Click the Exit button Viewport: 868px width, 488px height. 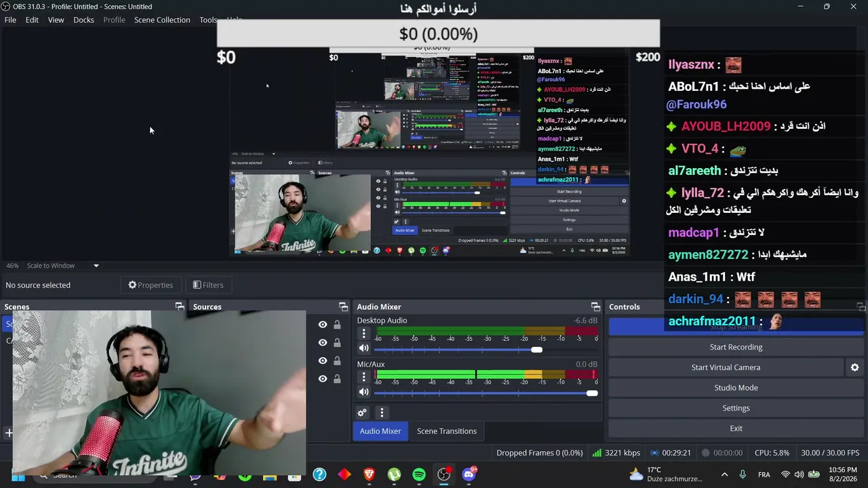click(x=736, y=428)
